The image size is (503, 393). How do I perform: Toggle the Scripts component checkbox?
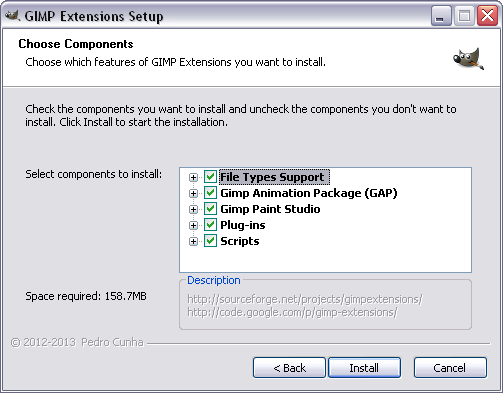(x=210, y=241)
